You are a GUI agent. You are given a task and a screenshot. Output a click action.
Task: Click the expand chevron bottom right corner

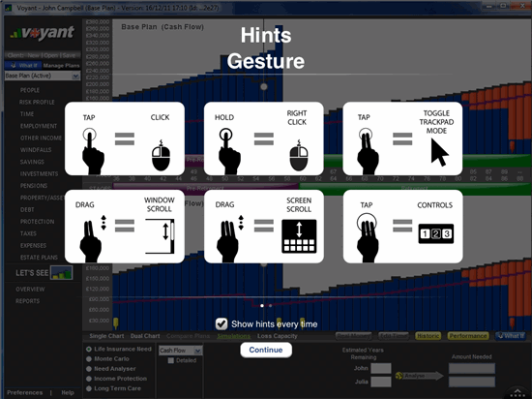click(x=517, y=392)
